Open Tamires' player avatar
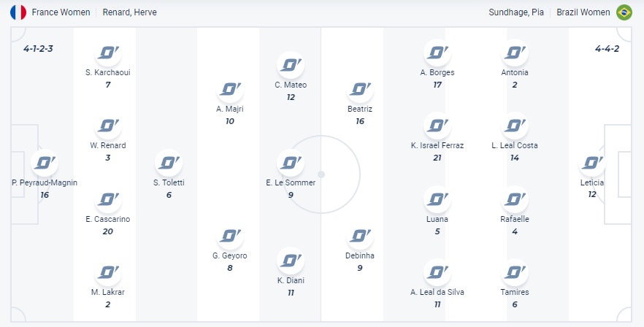The image size is (644, 327). point(515,273)
